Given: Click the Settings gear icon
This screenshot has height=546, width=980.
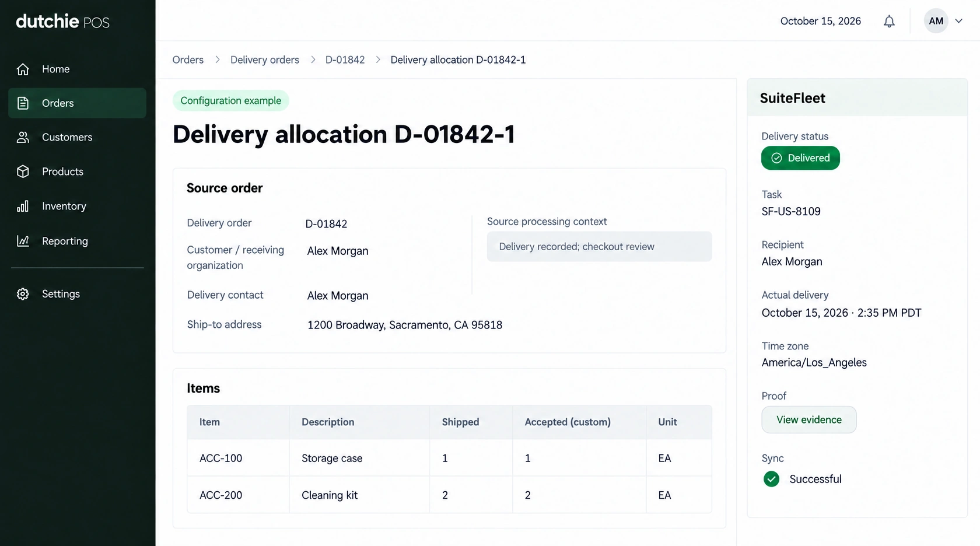Looking at the screenshot, I should pos(23,294).
